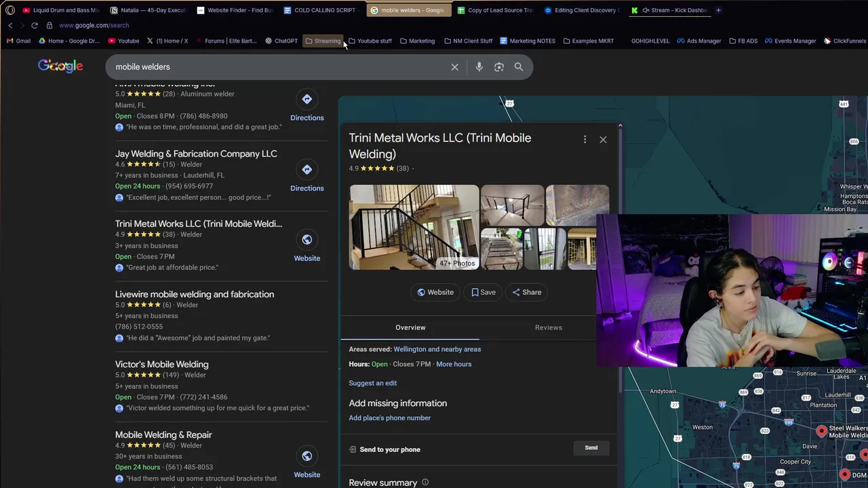Screen dimensions: 868x488
Task: Switch to Stream - Kick Dashboard browser tab
Action: click(670, 10)
